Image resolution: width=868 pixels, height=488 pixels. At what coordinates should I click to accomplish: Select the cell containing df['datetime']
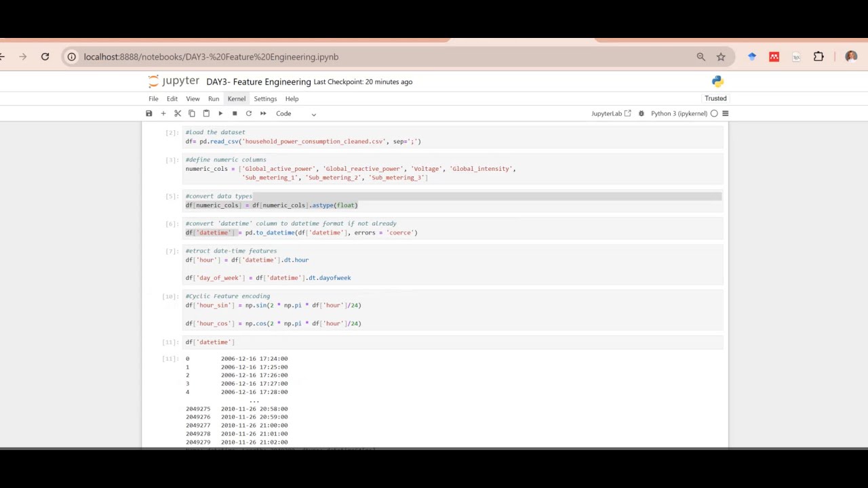[x=452, y=342]
